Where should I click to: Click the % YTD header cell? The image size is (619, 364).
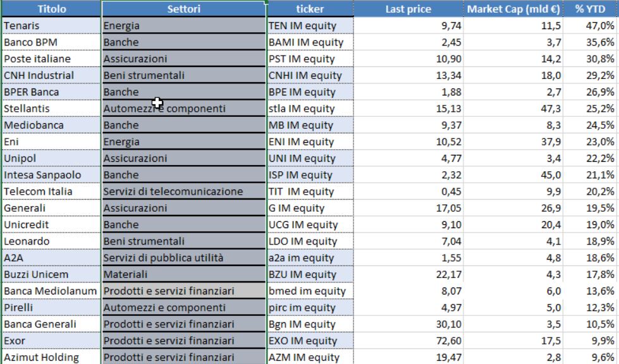click(590, 9)
